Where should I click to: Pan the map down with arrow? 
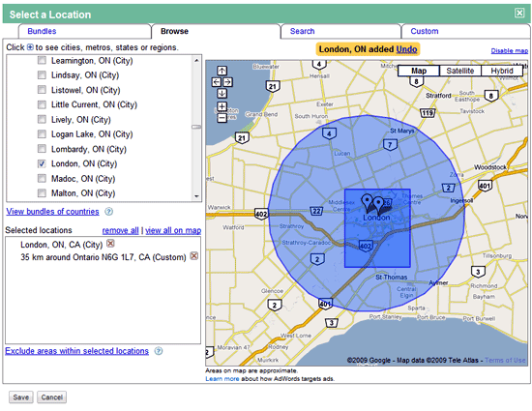click(222, 93)
